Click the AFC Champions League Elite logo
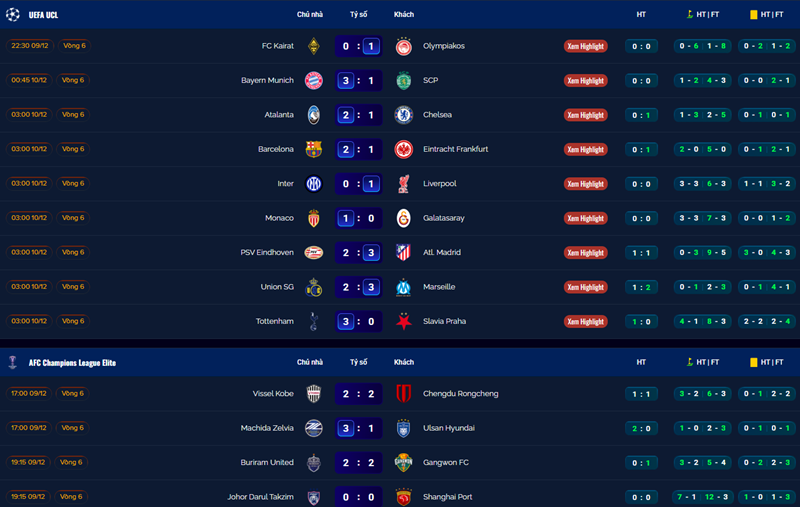 pyautogui.click(x=14, y=362)
